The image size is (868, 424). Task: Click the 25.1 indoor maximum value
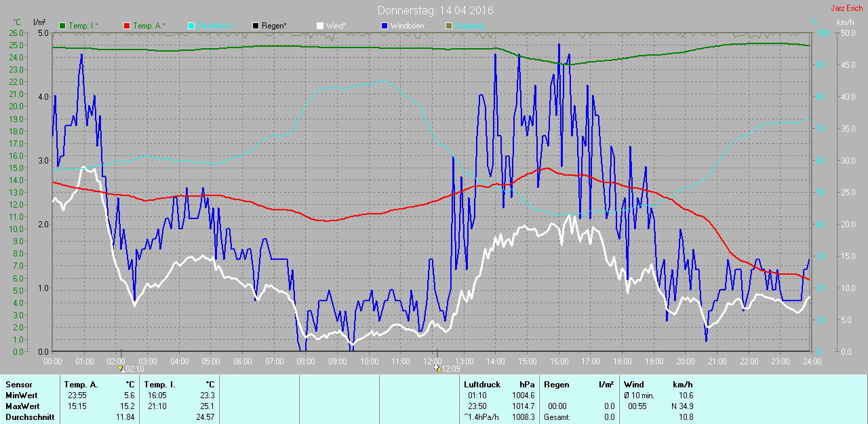coord(207,406)
